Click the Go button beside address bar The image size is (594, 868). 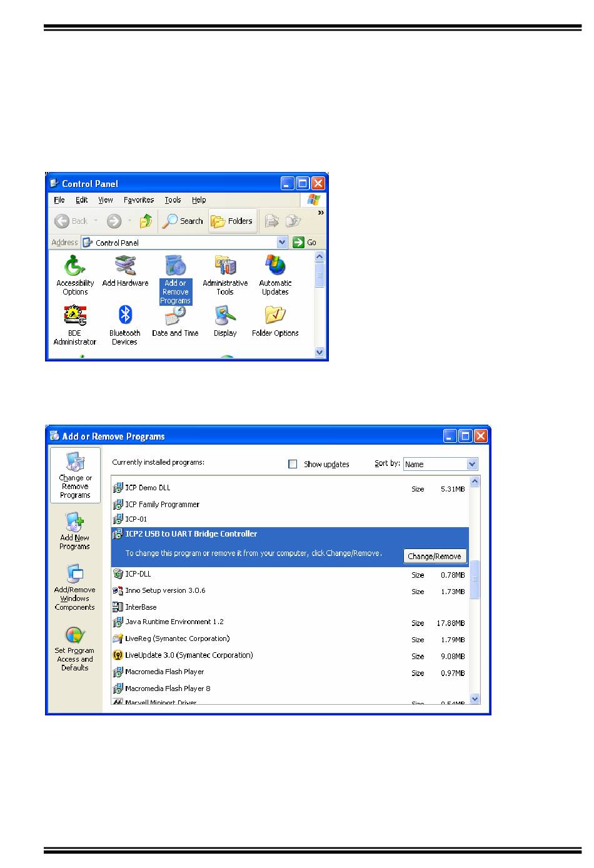pos(306,243)
